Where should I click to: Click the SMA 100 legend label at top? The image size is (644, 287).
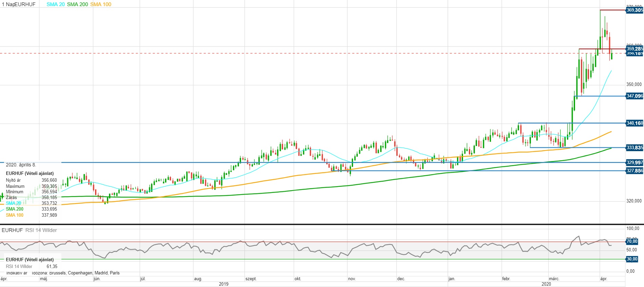[101, 4]
